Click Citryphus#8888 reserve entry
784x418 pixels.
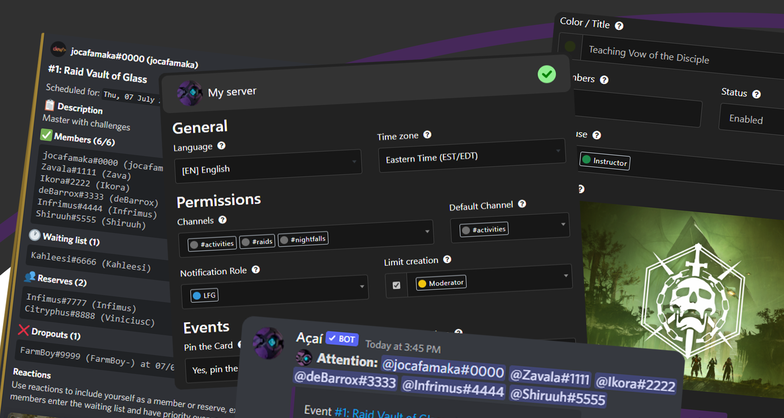pos(90,315)
